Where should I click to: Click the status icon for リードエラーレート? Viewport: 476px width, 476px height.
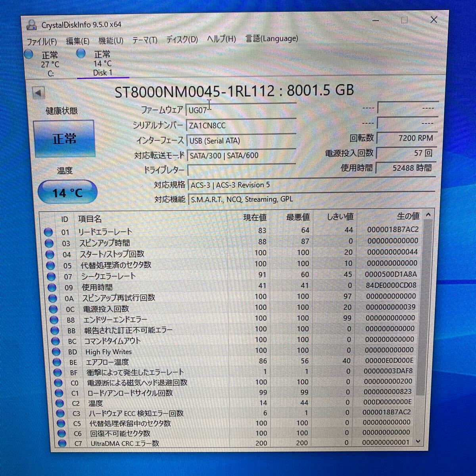coord(48,232)
